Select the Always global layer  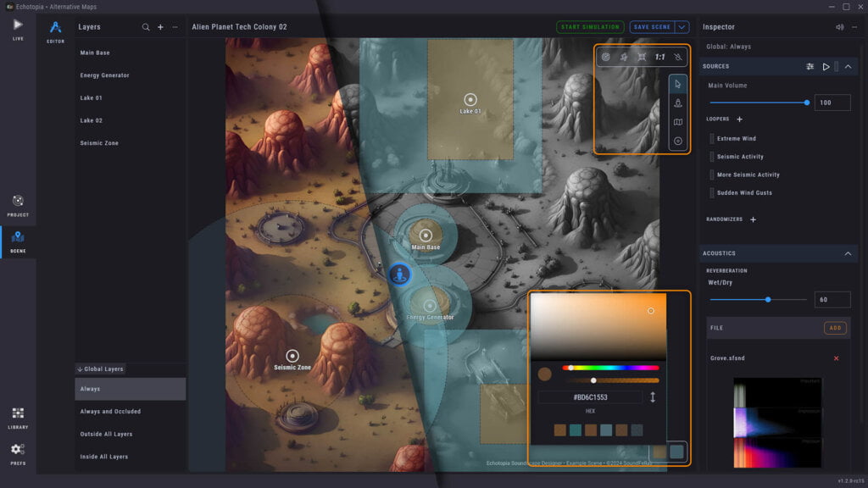[130, 389]
